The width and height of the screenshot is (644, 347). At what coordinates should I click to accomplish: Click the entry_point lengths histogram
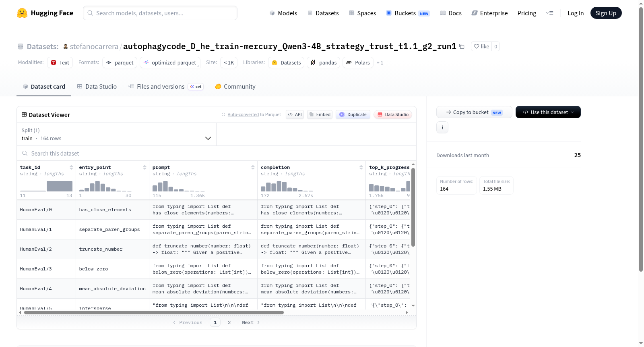pos(105,186)
